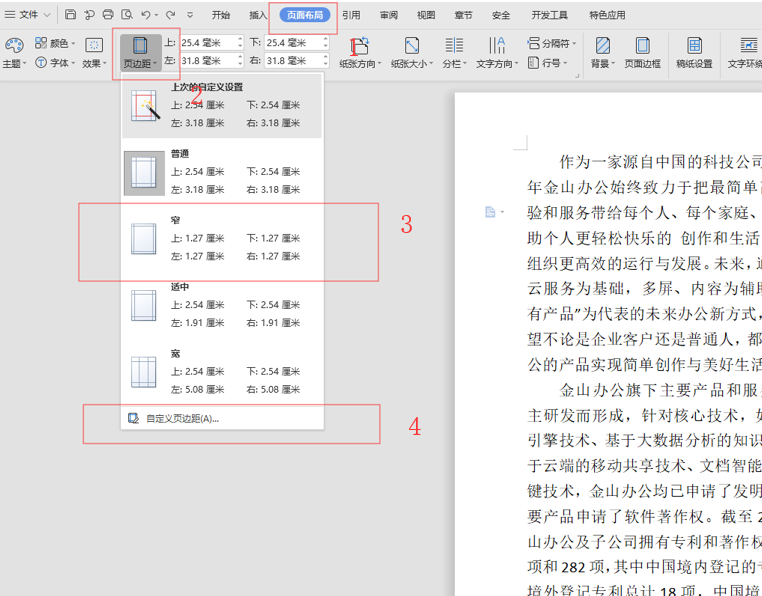Open page setup dialog launcher arrow
This screenshot has width=762, height=596.
577,75
